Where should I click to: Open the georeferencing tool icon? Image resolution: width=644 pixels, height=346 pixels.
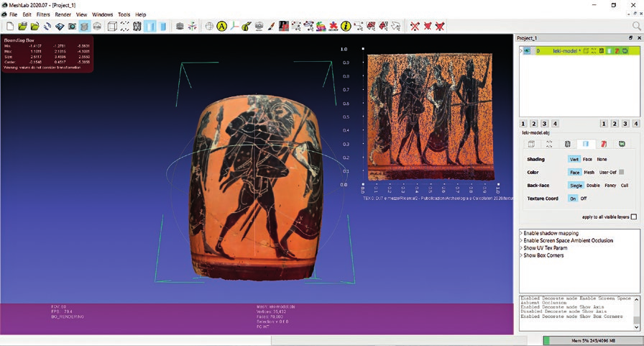(x=333, y=27)
